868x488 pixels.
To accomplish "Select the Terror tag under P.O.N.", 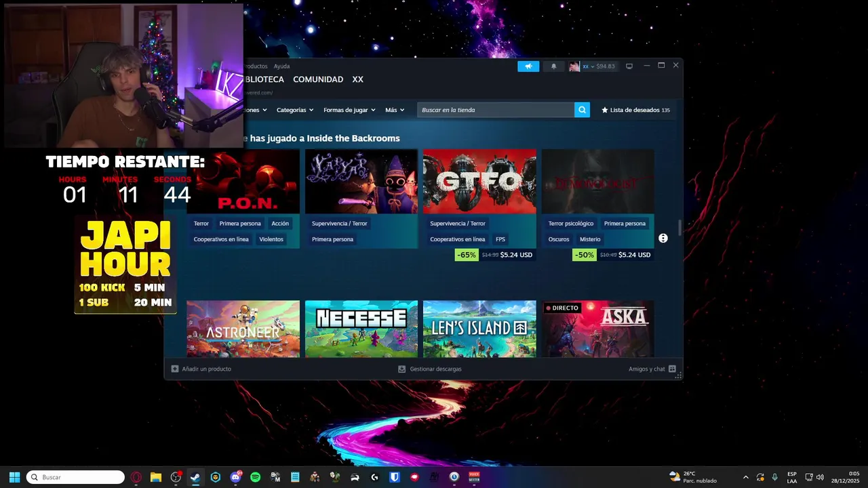I will pos(201,224).
